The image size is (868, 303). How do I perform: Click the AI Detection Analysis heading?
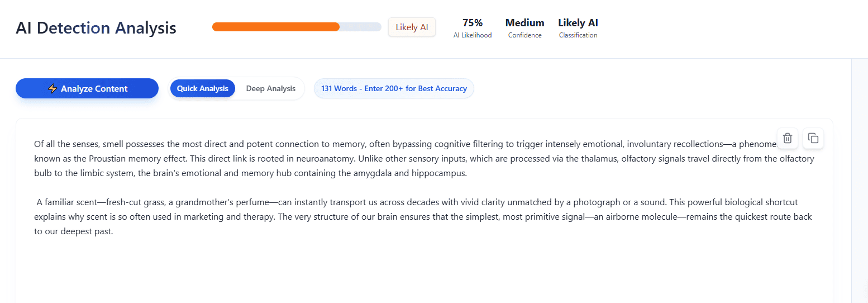click(96, 28)
